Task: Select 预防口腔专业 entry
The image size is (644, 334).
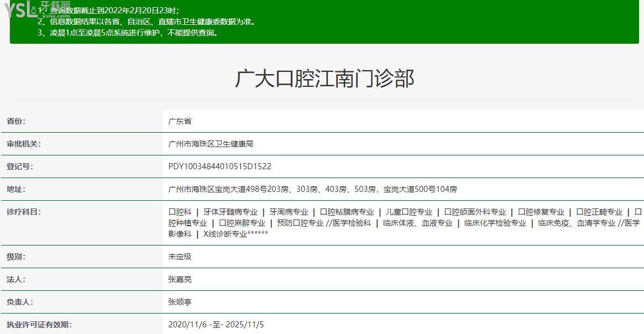Action: tap(301, 223)
